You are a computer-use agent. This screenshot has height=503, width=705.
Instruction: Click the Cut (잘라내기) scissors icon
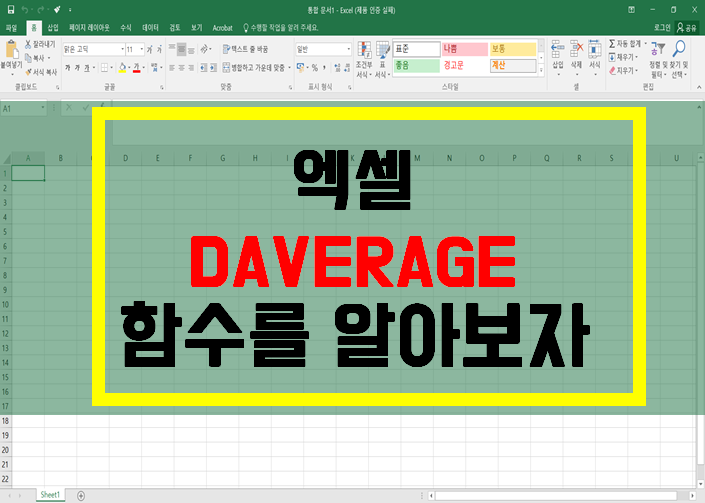point(28,44)
